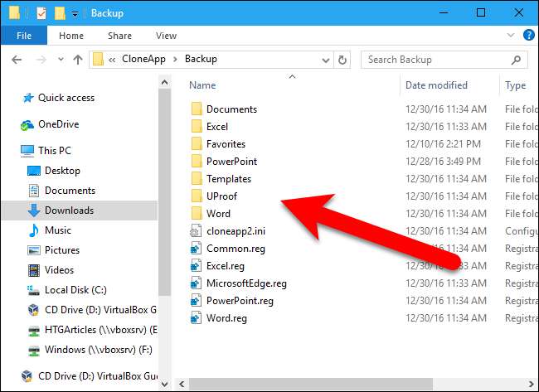Image resolution: width=539 pixels, height=392 pixels.
Task: Sort by the Date modified column
Action: pos(436,85)
